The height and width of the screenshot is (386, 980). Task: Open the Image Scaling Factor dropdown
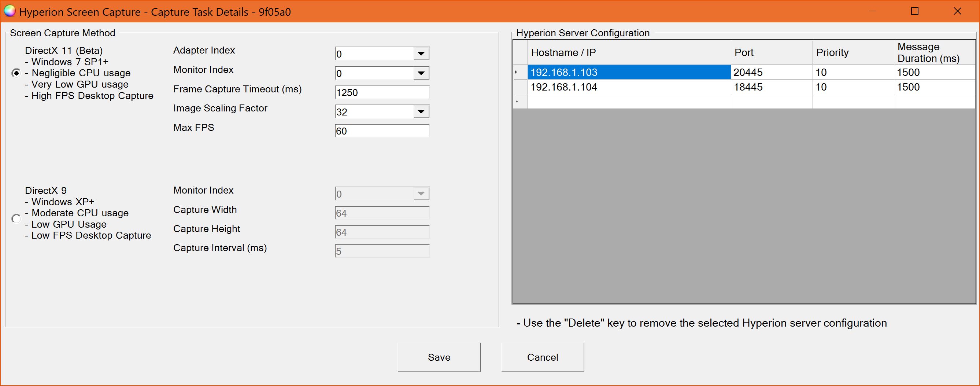click(x=421, y=111)
